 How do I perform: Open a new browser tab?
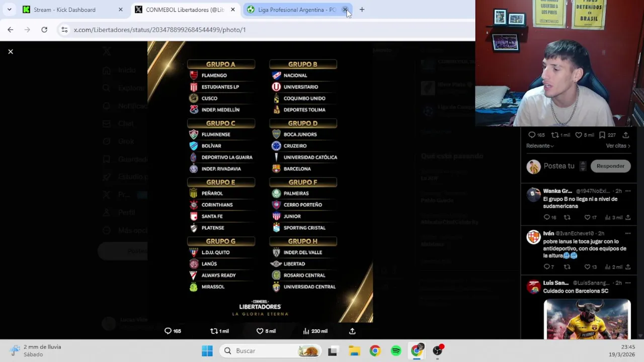362,10
